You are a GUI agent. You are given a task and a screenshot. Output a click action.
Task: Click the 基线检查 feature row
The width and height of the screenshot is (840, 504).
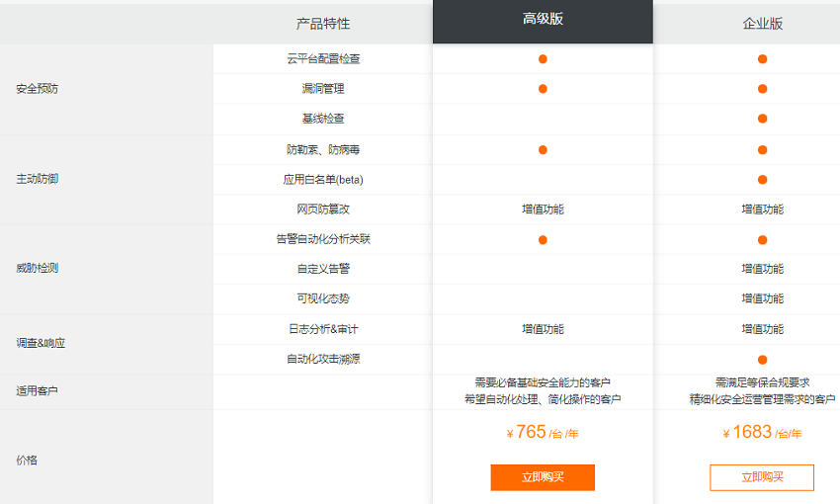[x=323, y=119]
